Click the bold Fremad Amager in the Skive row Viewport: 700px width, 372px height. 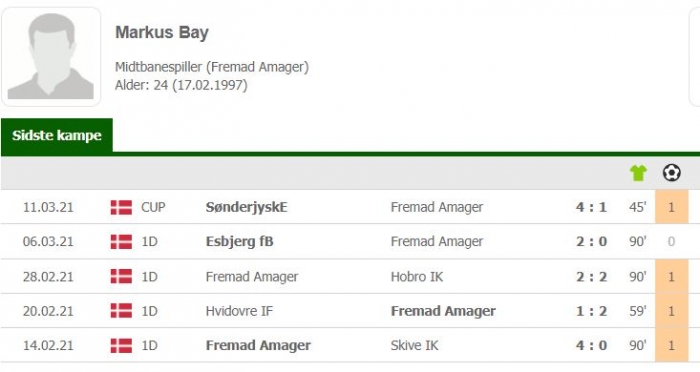258,345
